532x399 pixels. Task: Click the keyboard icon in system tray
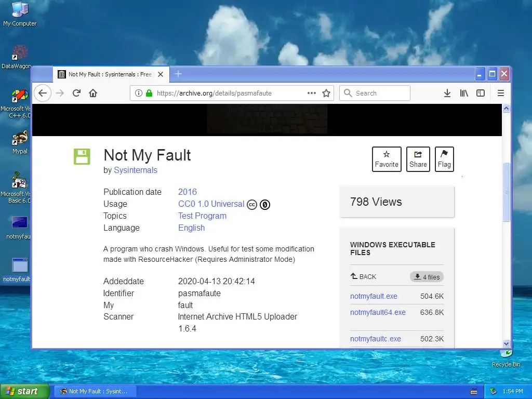point(474,392)
